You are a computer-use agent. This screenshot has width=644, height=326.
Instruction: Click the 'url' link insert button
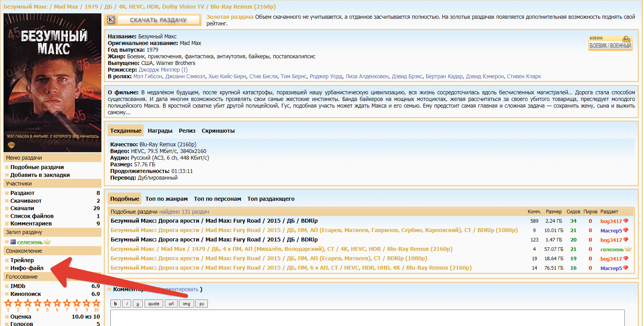click(x=171, y=304)
